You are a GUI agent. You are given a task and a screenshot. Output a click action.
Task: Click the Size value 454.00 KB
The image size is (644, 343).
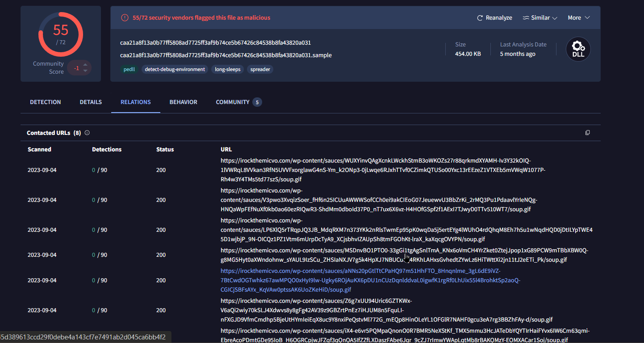point(468,54)
